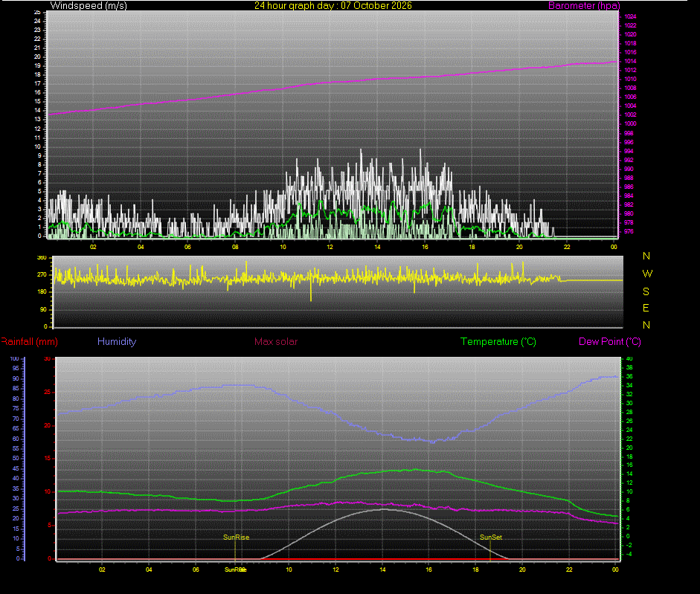Select the "24 hour graph day : 07 October 2026" heading
The width and height of the screenshot is (700, 594).
coord(333,6)
